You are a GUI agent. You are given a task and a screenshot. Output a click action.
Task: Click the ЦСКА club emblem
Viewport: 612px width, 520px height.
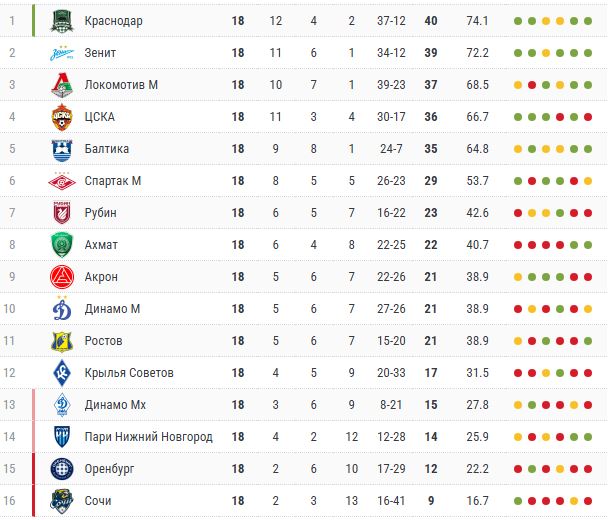point(63,117)
